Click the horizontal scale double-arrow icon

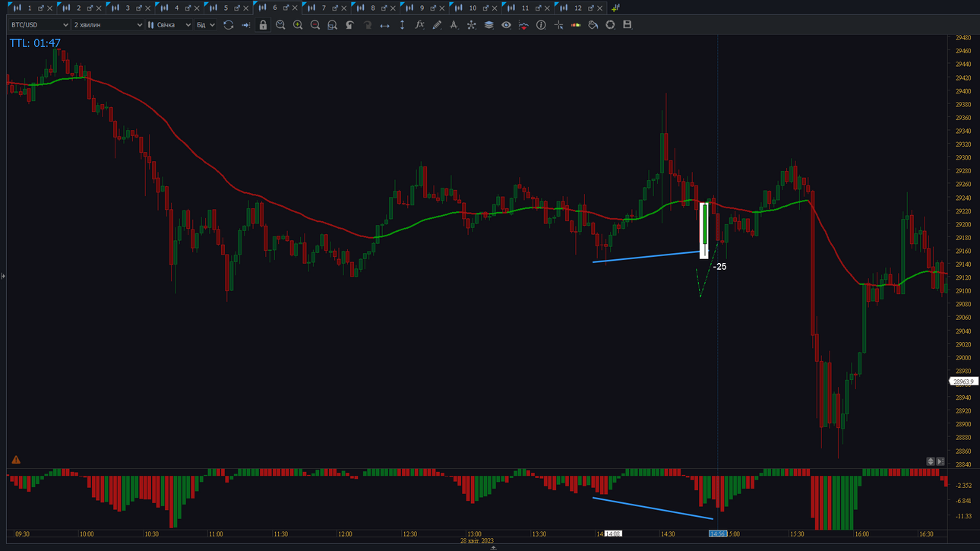click(x=384, y=25)
